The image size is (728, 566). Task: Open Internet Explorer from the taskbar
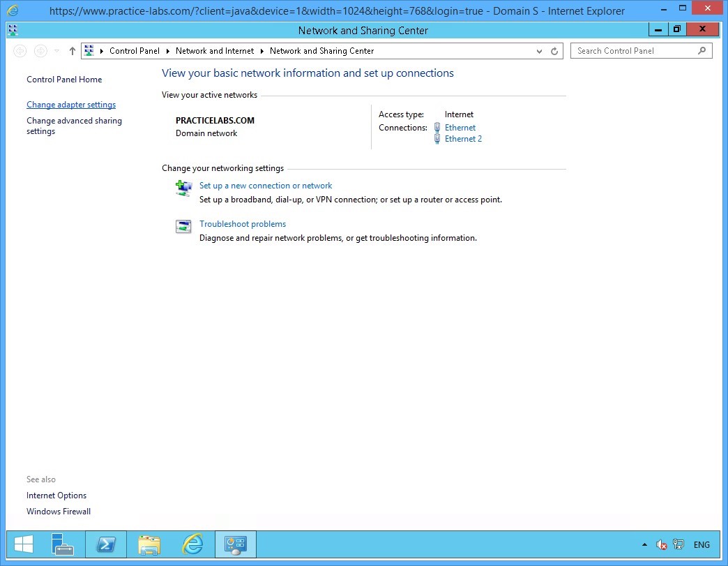[192, 544]
